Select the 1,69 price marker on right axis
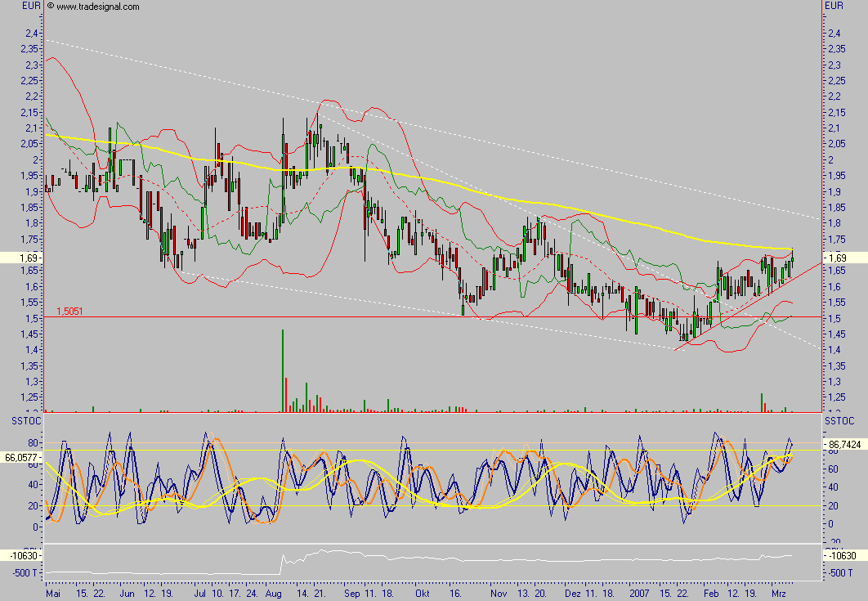 point(839,258)
